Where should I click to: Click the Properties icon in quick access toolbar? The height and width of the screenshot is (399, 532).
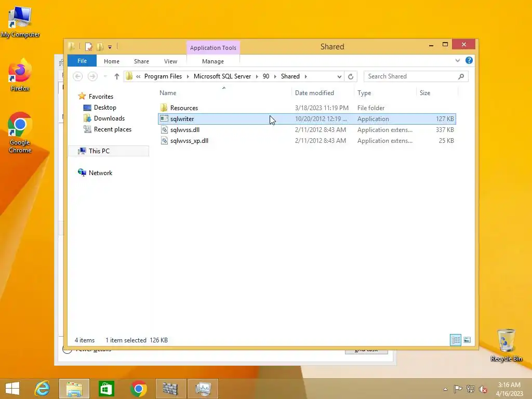click(88, 47)
